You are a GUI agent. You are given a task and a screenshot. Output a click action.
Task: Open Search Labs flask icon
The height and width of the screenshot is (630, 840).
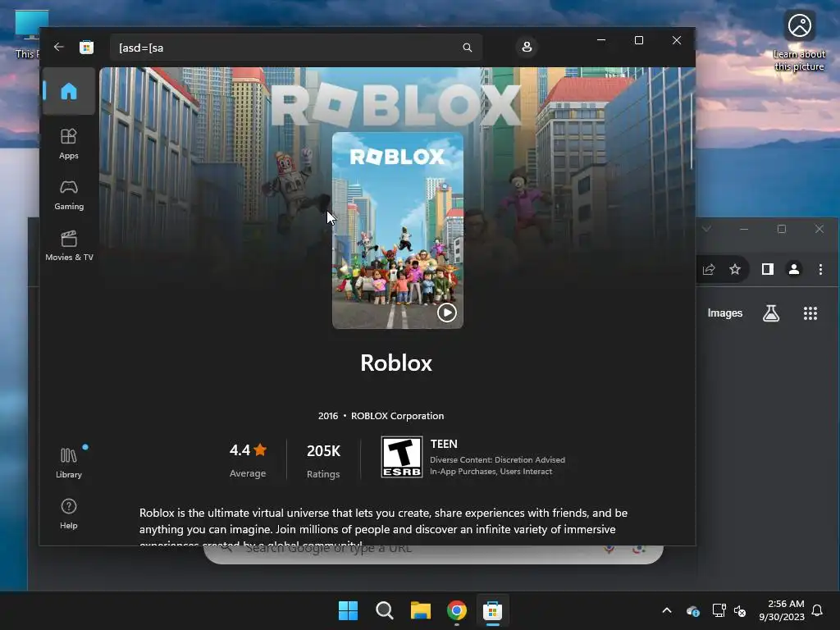(771, 313)
